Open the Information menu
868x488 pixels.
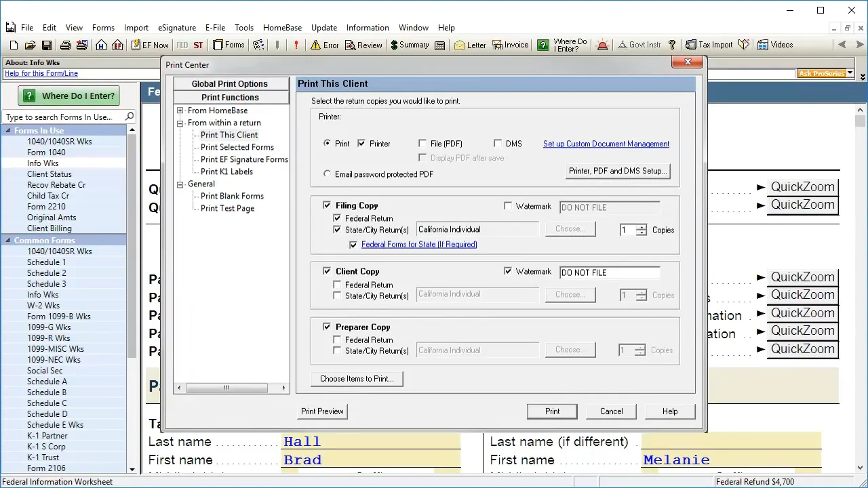pyautogui.click(x=368, y=28)
